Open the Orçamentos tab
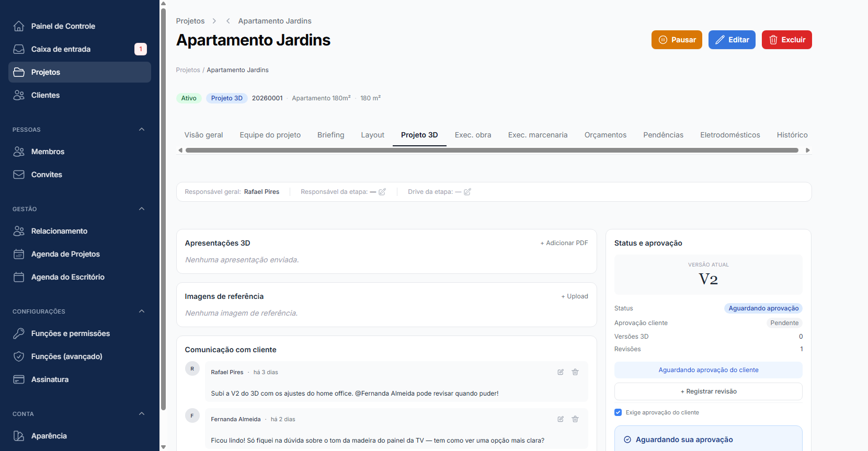This screenshot has width=868, height=451. pos(606,135)
